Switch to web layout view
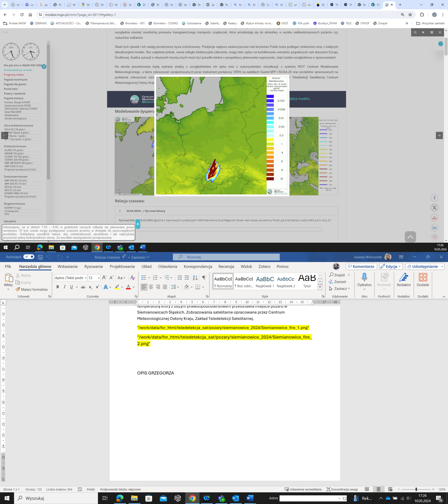The width and height of the screenshot is (448, 504). point(390,489)
